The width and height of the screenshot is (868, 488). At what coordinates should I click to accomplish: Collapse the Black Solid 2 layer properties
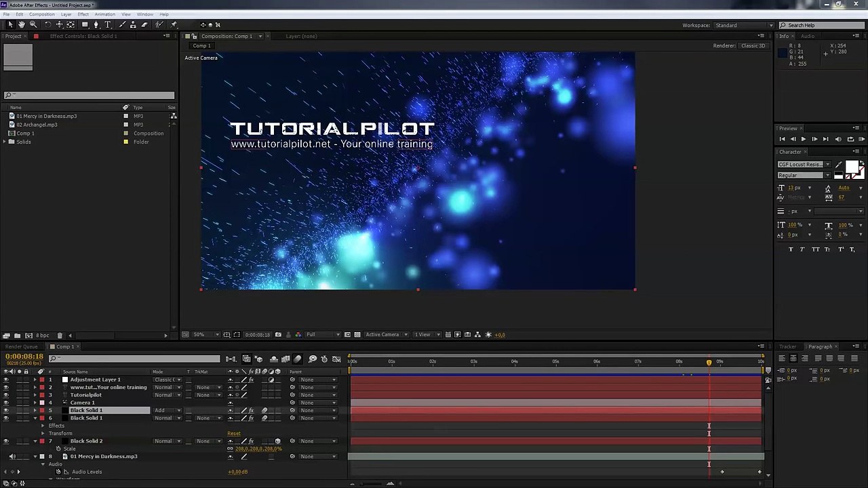pyautogui.click(x=35, y=441)
